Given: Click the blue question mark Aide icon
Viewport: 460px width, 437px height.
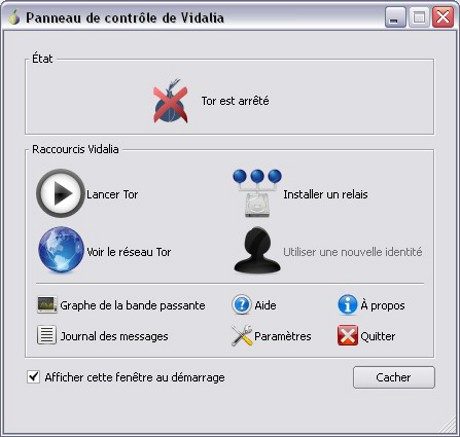Looking at the screenshot, I should click(241, 305).
